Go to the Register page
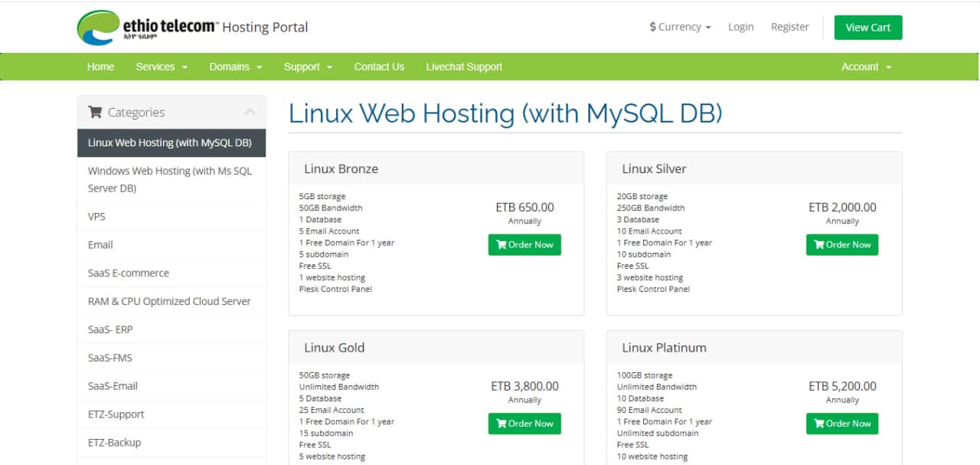This screenshot has height=465, width=980. coord(789,27)
